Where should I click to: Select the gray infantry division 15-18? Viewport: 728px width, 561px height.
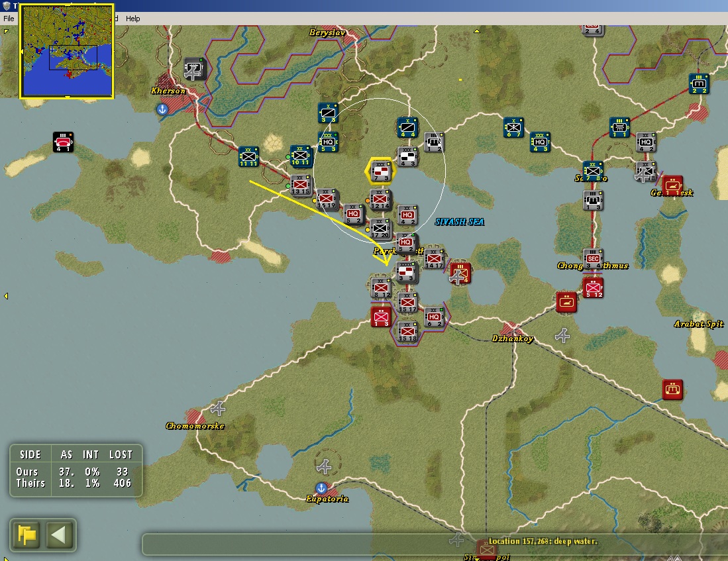tap(407, 332)
